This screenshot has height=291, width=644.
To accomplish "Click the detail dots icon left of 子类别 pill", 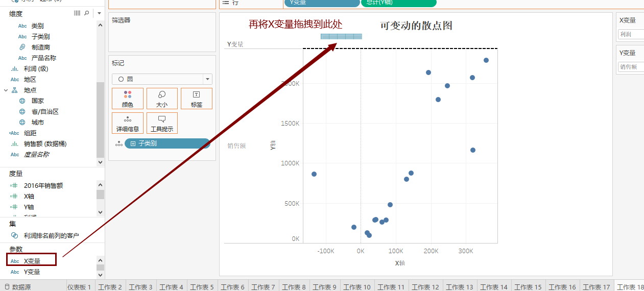I will (x=118, y=144).
